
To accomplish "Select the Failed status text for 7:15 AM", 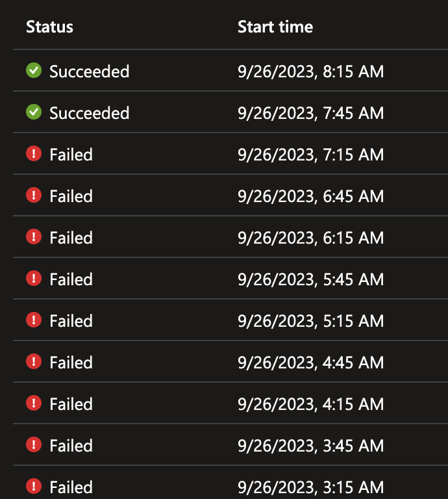I will coord(71,155).
